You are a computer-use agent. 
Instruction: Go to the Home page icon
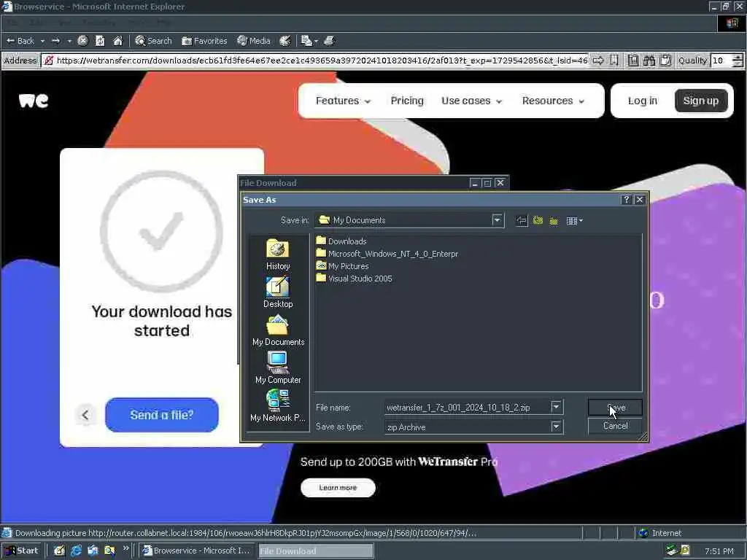[117, 41]
